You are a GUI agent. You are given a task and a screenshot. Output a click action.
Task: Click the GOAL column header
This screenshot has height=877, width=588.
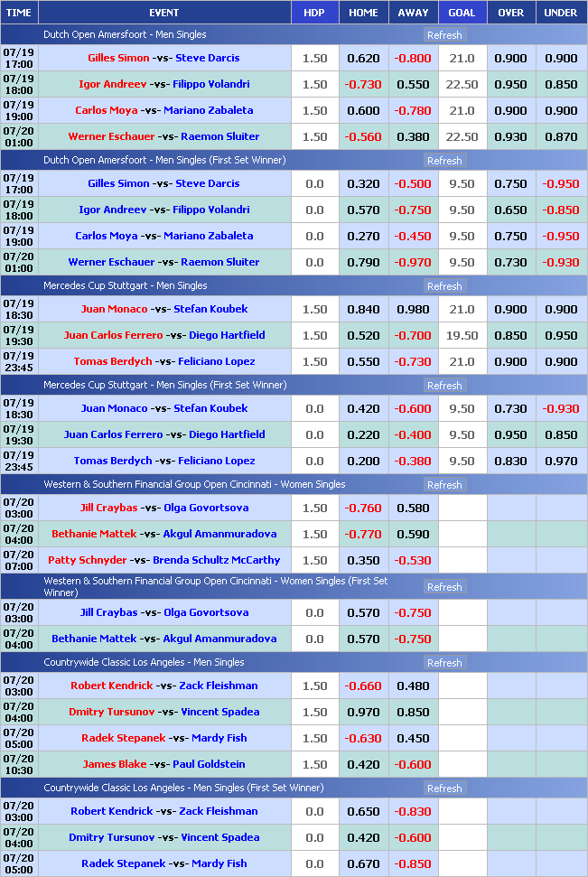[x=462, y=13]
